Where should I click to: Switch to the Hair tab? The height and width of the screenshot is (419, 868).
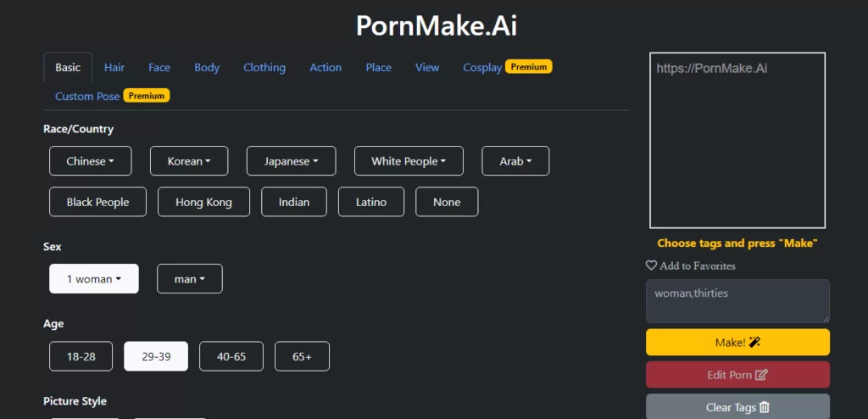coord(114,67)
